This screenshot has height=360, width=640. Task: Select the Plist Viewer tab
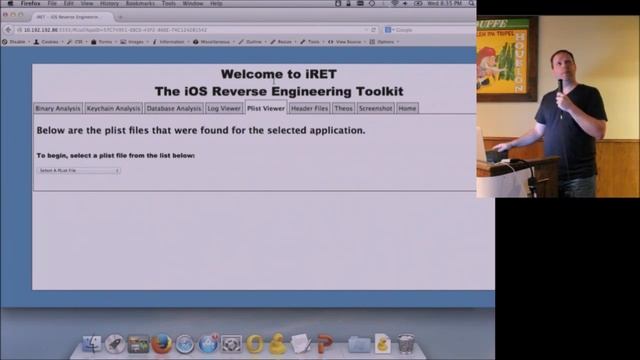coord(266,108)
